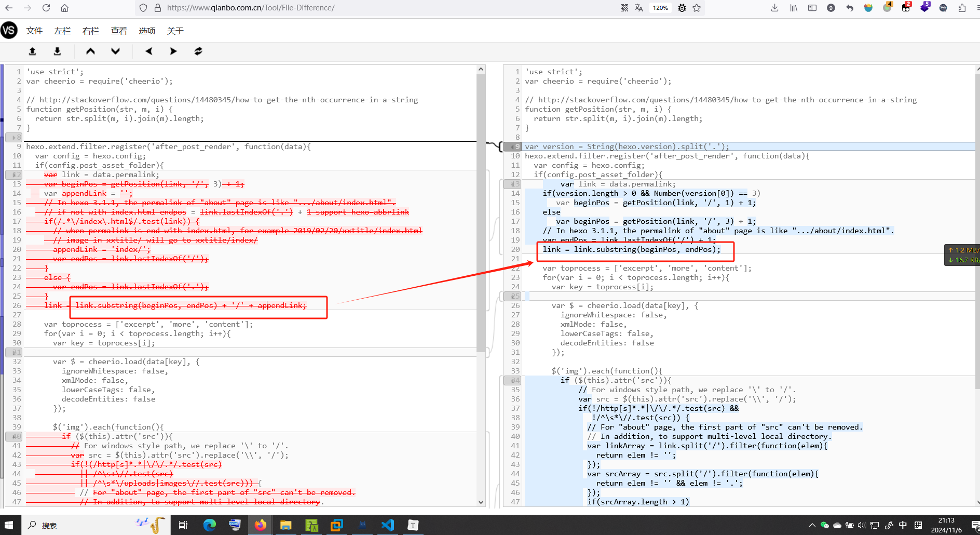Viewport: 980px width, 535px height.
Task: Open the 左栏 menu
Action: [62, 31]
